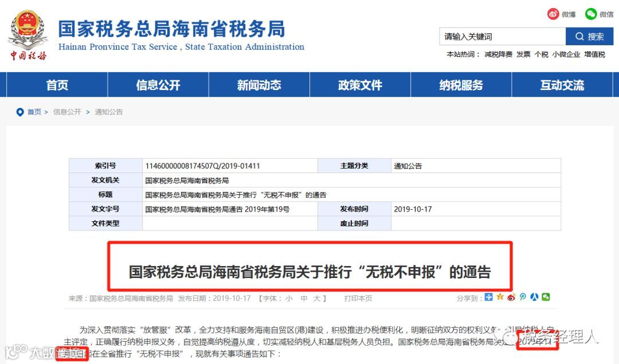Focus the keyword search field 请输入关键词

pos(503,37)
